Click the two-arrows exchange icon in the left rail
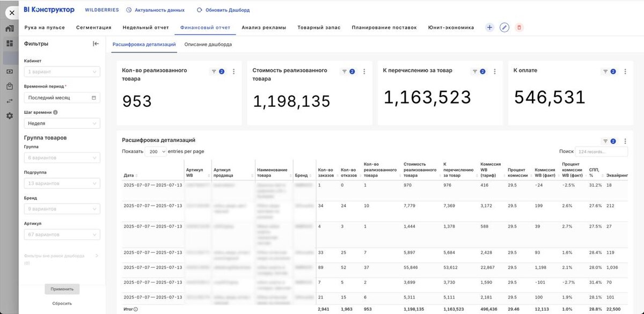644x314 pixels. (x=10, y=101)
